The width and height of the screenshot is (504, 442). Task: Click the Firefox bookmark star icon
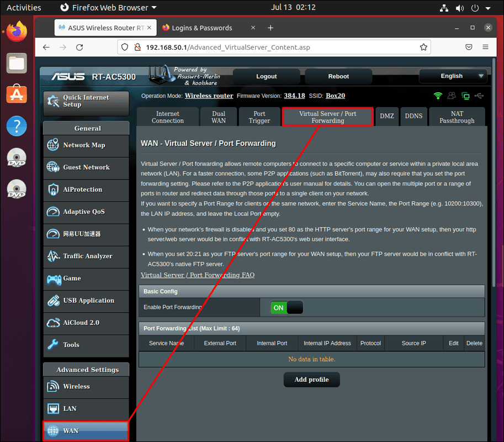(x=423, y=48)
